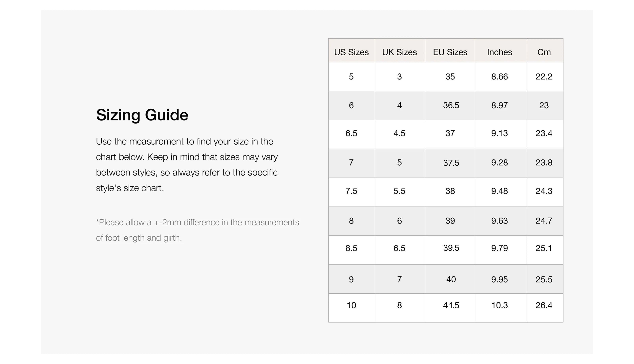The height and width of the screenshot is (364, 634).
Task: Select the 26.4 cm cell
Action: pyautogui.click(x=544, y=305)
